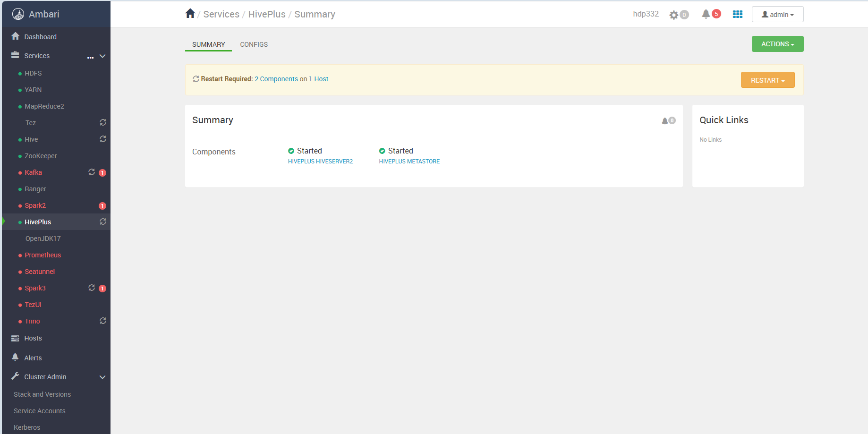Viewport: 868px width, 434px height.
Task: Click the home breadcrumb icon
Action: [190, 14]
